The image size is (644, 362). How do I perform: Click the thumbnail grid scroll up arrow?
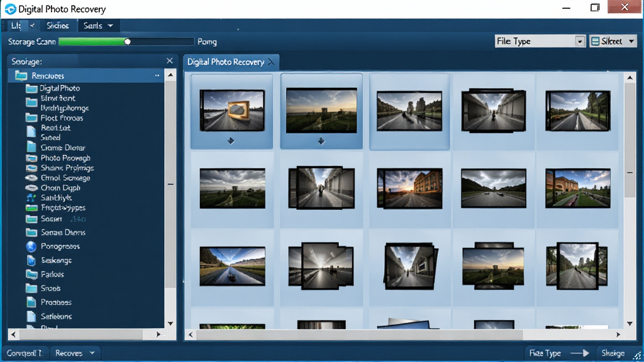pyautogui.click(x=630, y=77)
